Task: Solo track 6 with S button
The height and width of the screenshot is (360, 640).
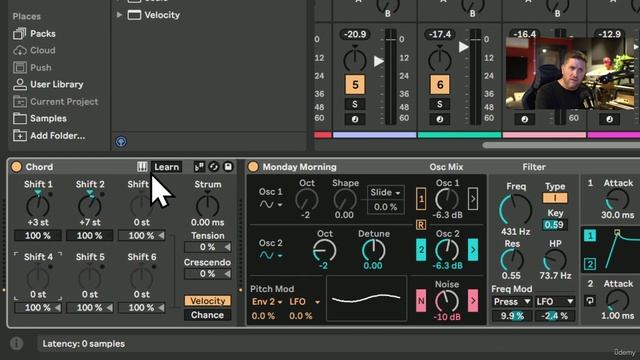Action: click(x=440, y=104)
